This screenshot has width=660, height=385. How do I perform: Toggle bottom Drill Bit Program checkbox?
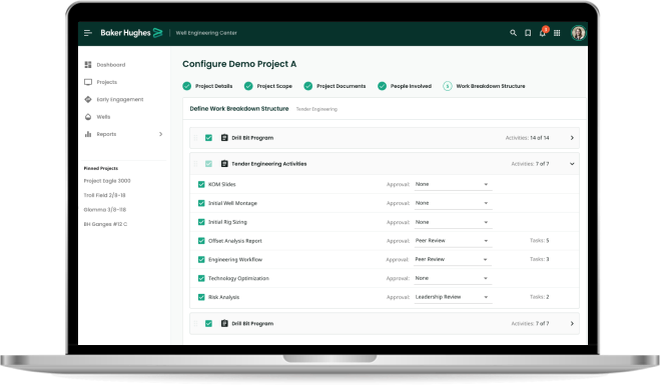[x=208, y=323]
